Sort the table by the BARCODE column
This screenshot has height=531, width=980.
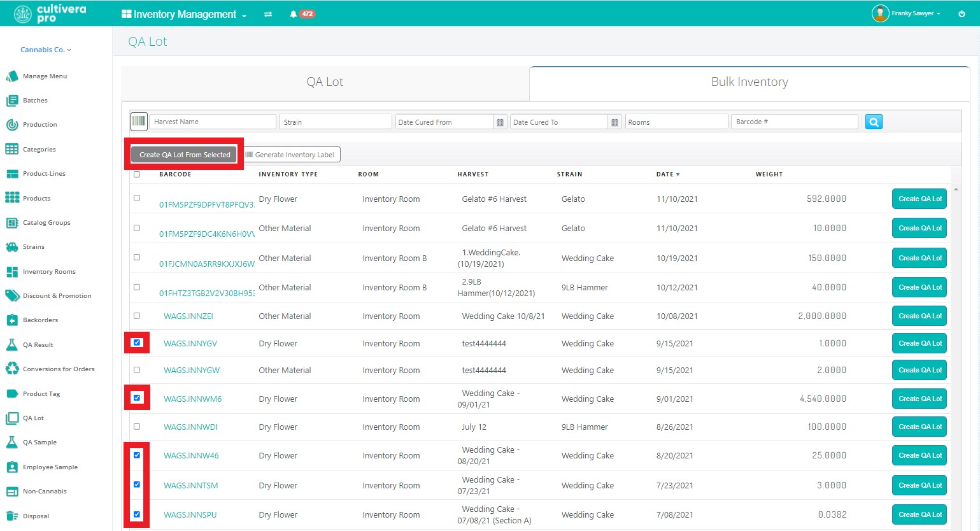[x=175, y=174]
